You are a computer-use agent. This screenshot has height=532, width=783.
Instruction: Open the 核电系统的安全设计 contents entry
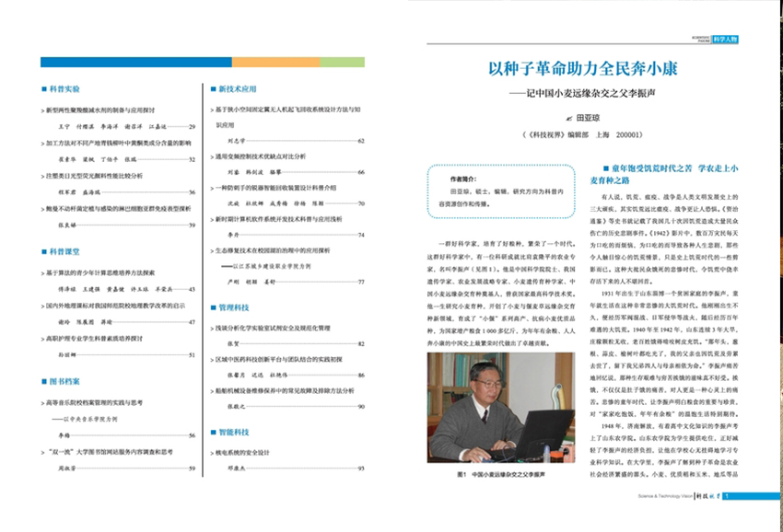point(245,453)
